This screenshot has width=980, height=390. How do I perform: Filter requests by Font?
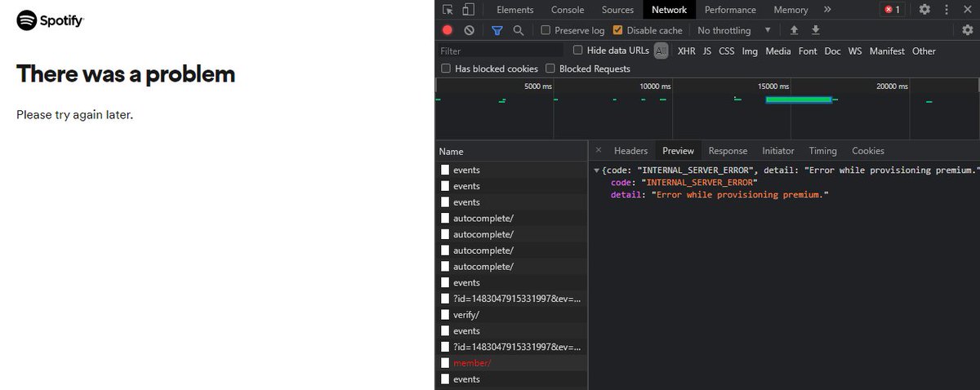[x=808, y=51]
